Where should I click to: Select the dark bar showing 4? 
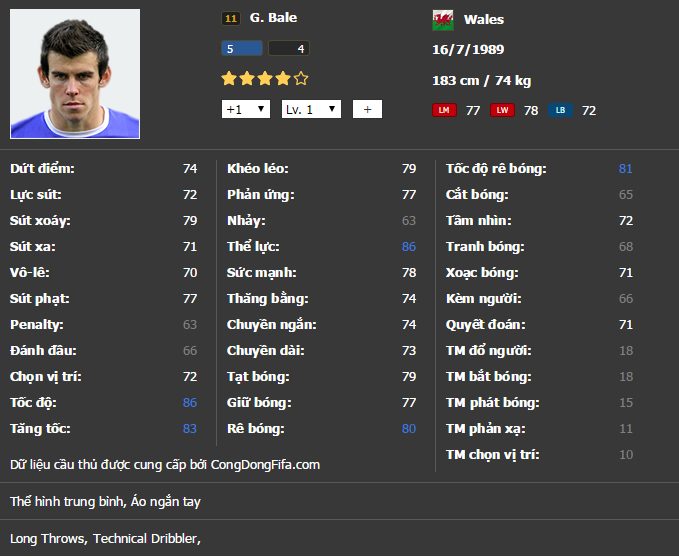[289, 48]
